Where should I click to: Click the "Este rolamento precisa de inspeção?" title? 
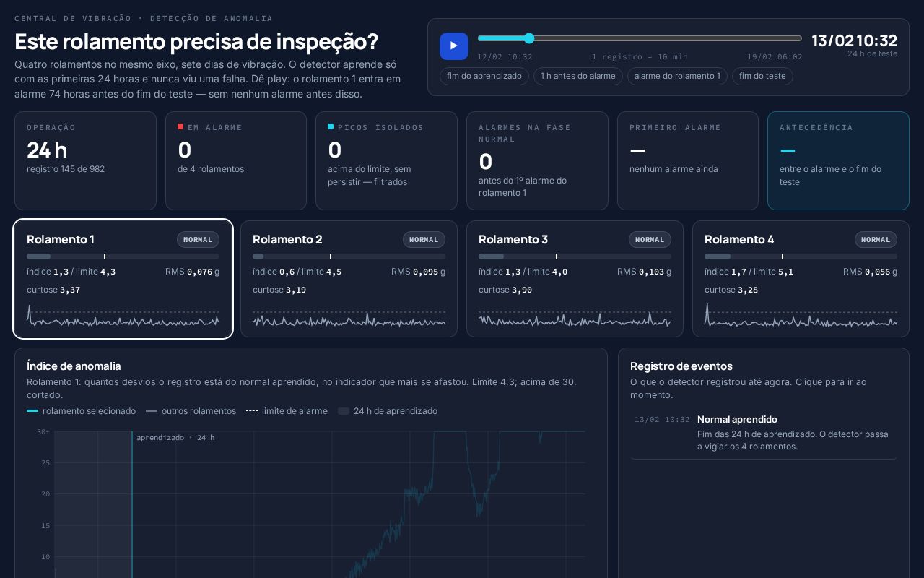196,42
